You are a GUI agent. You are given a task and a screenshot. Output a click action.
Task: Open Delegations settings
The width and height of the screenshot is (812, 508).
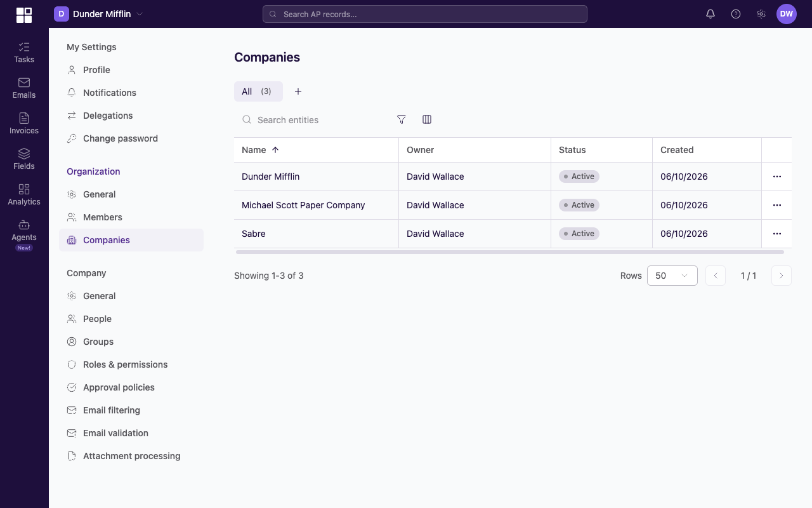131,116
